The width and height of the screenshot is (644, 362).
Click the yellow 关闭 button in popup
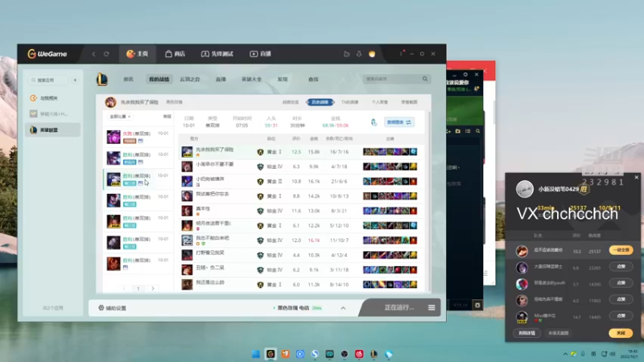click(x=621, y=333)
